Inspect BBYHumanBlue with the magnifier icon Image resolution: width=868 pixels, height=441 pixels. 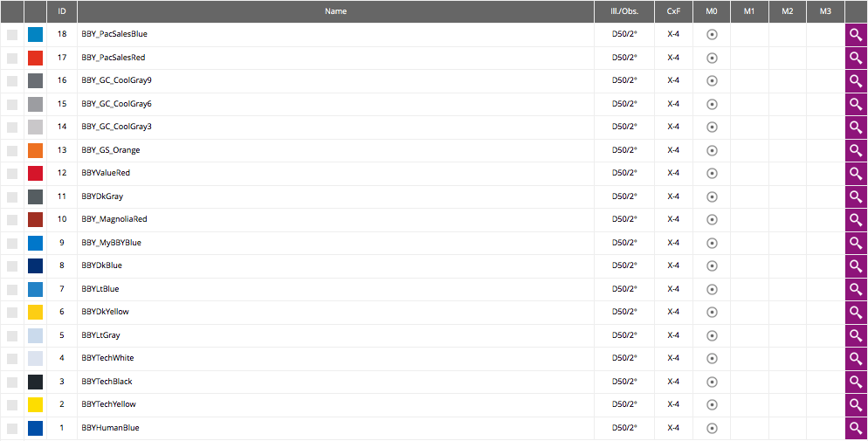click(x=857, y=428)
